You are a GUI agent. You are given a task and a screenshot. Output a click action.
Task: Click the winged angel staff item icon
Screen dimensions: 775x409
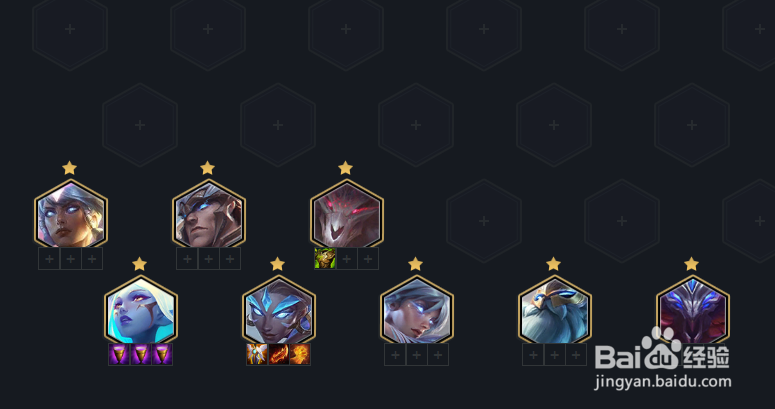click(x=257, y=355)
